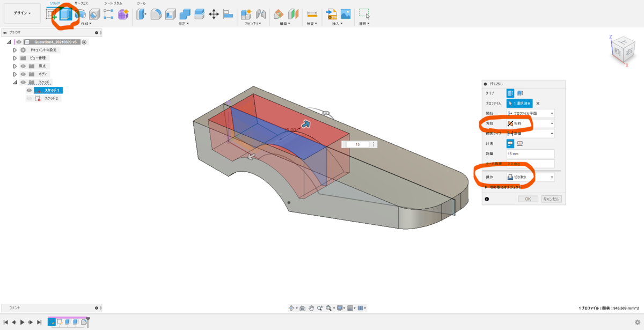Activate root component radio button
This screenshot has width=644, height=330.
(x=84, y=42)
